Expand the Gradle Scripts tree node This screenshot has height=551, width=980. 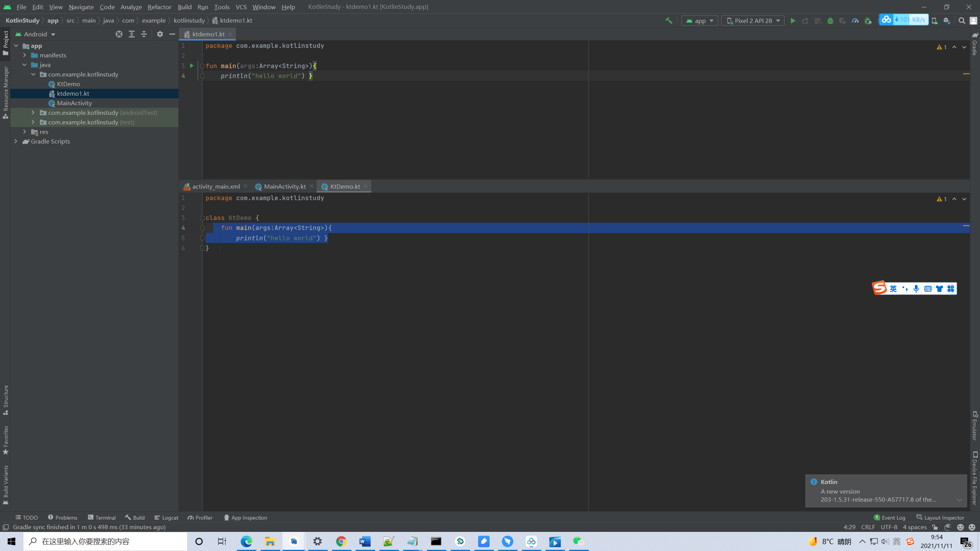click(16, 141)
